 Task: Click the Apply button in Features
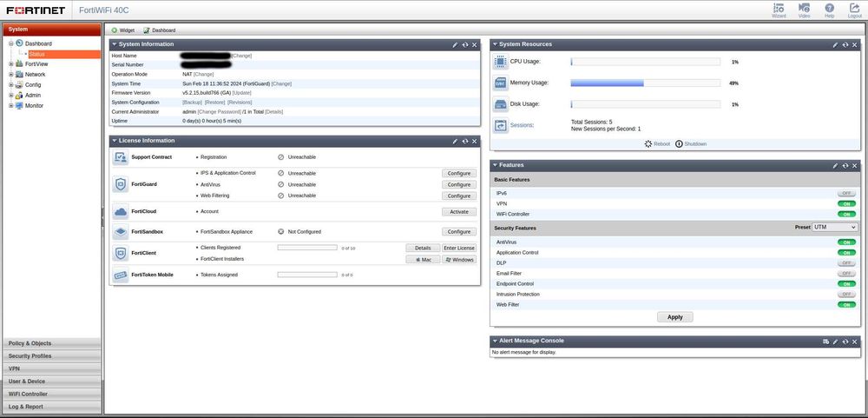[674, 317]
